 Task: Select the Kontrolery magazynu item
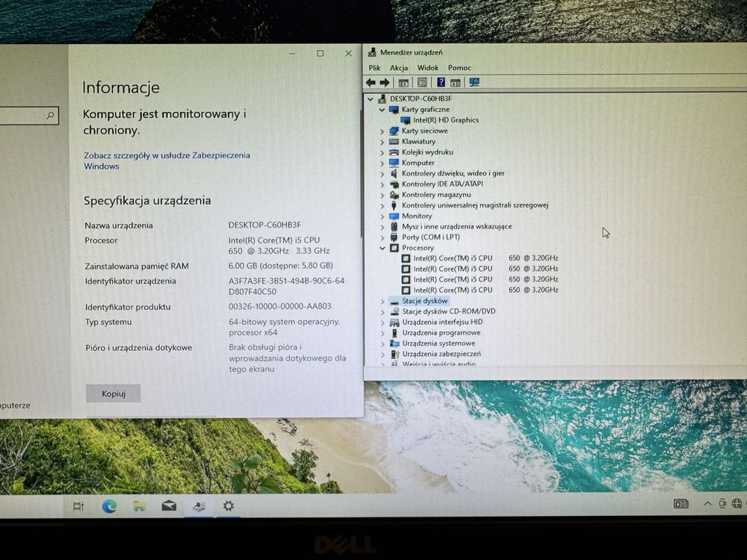[x=436, y=194]
